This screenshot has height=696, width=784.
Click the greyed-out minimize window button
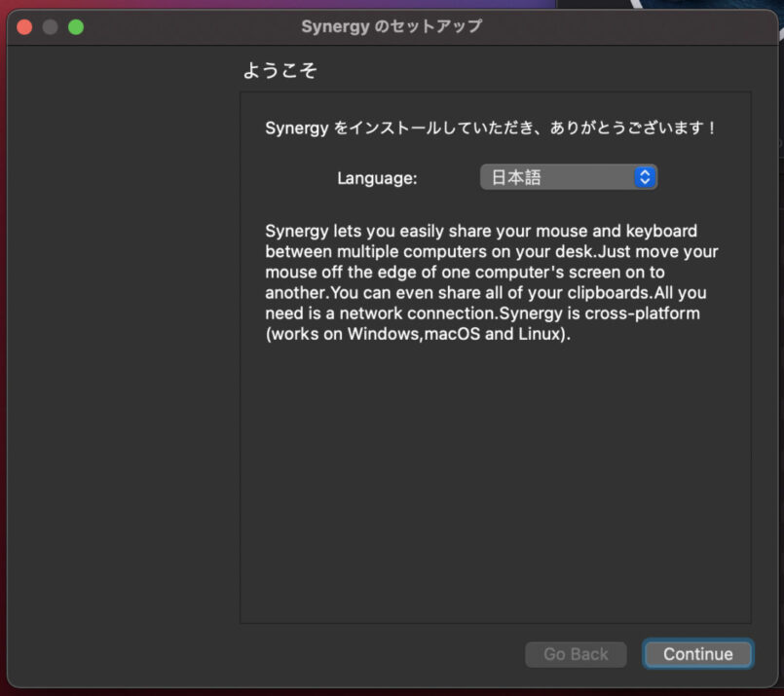point(50,26)
